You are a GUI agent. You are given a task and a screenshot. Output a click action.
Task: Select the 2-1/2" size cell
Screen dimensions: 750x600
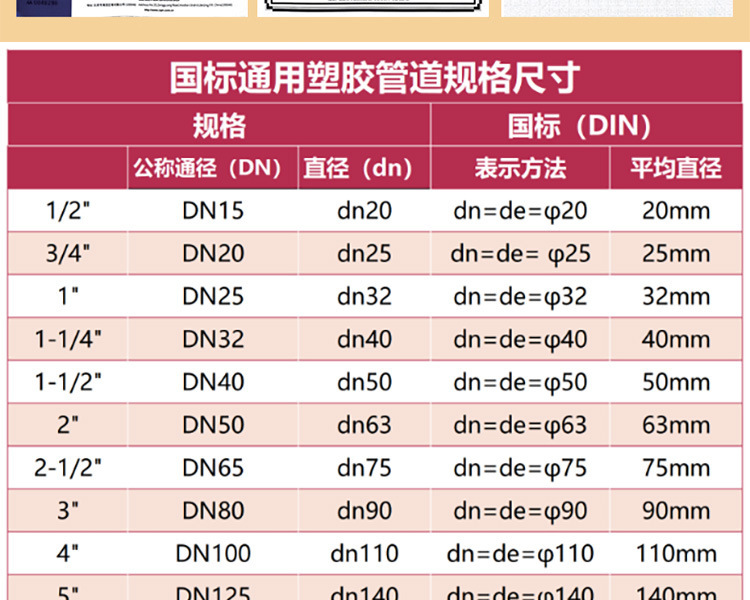click(68, 468)
